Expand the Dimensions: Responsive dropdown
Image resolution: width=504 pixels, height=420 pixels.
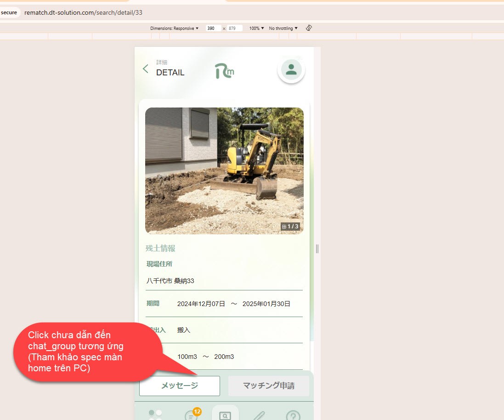click(x=175, y=28)
